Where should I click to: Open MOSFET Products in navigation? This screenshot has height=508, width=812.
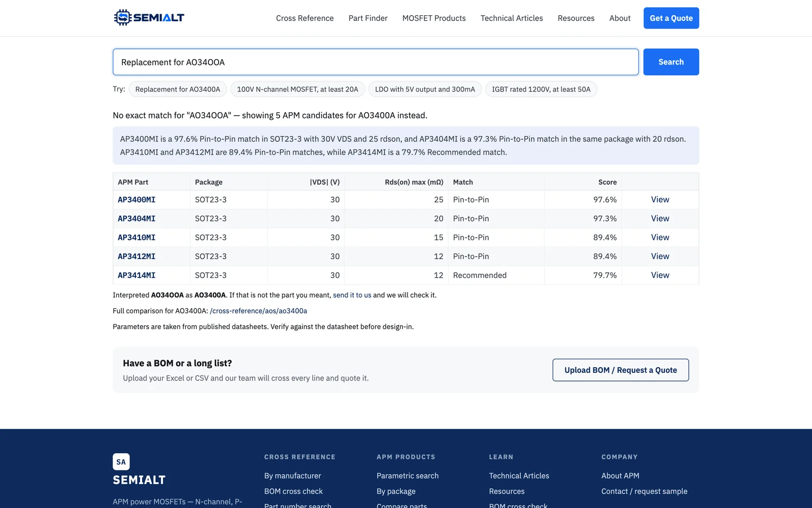pos(434,18)
